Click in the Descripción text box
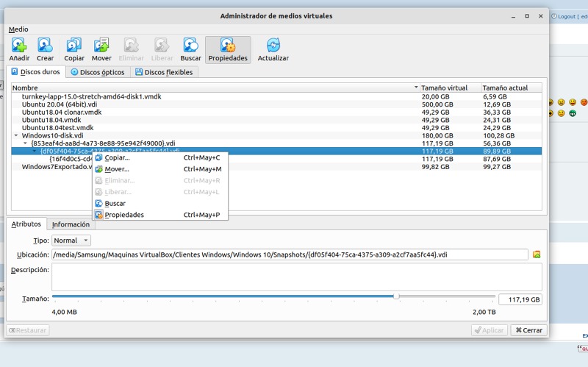588x367 pixels. tap(296, 277)
